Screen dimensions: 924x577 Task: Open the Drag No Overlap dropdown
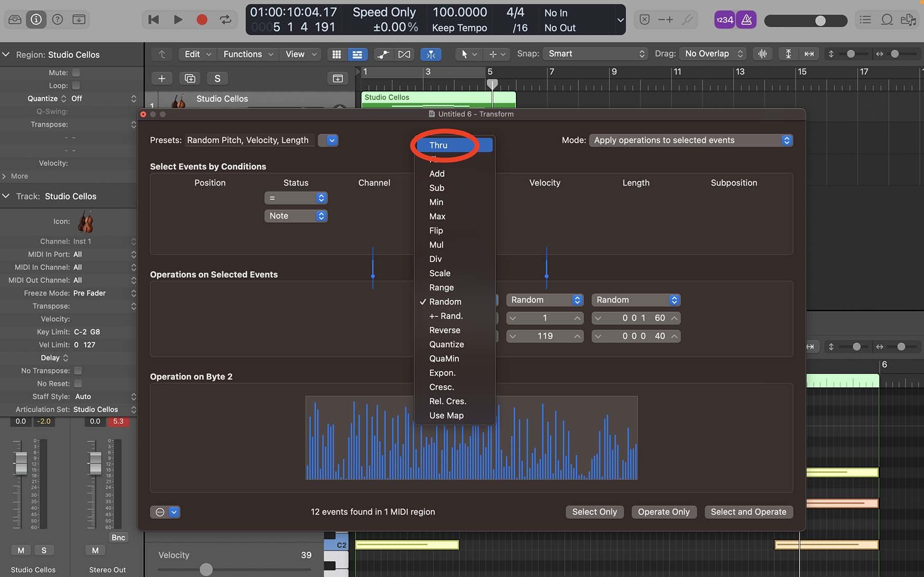tap(714, 54)
